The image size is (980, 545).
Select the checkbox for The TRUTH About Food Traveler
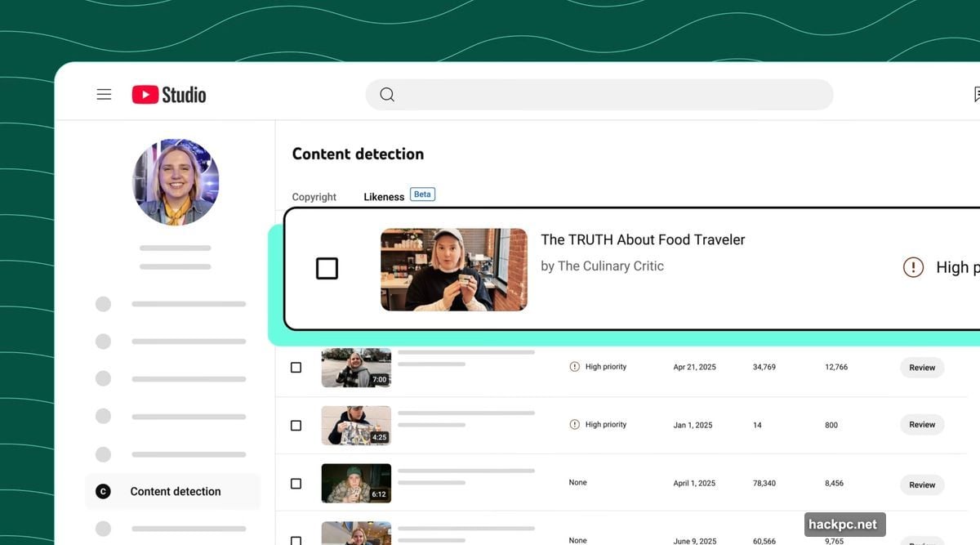(327, 267)
